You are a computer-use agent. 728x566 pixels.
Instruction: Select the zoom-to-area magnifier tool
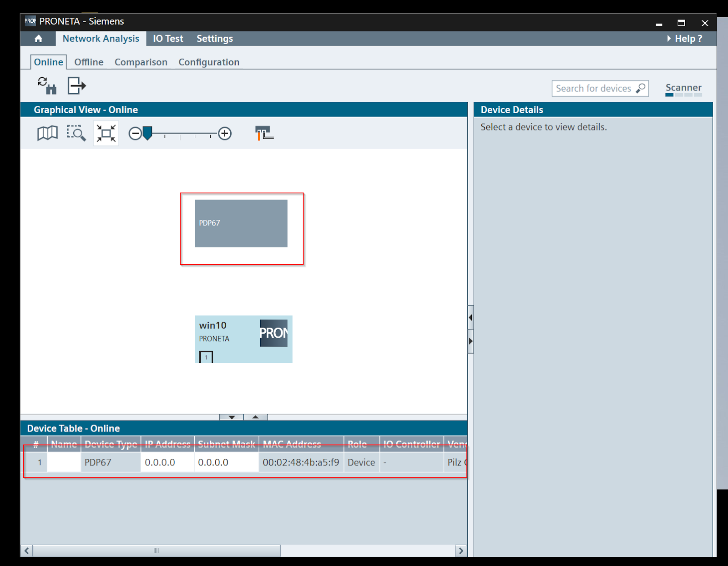coord(76,133)
